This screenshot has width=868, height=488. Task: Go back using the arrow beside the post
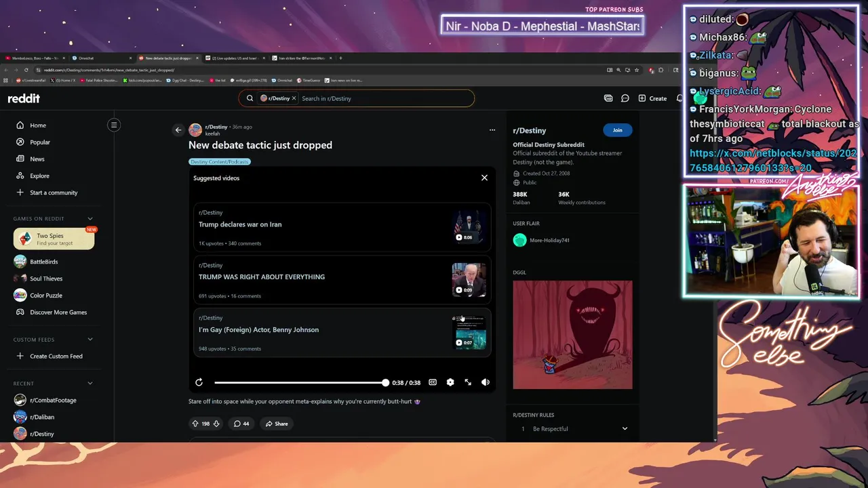178,130
